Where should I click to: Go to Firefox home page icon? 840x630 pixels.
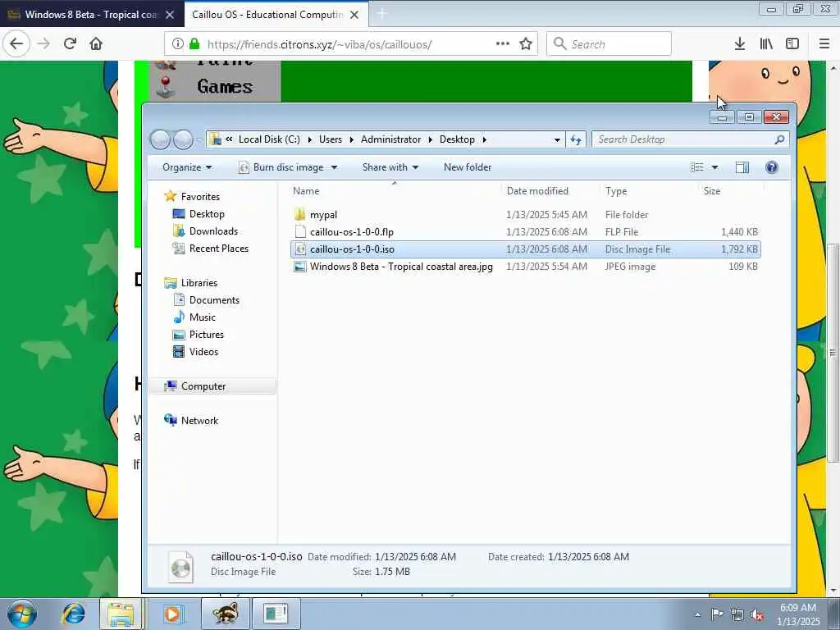click(96, 44)
